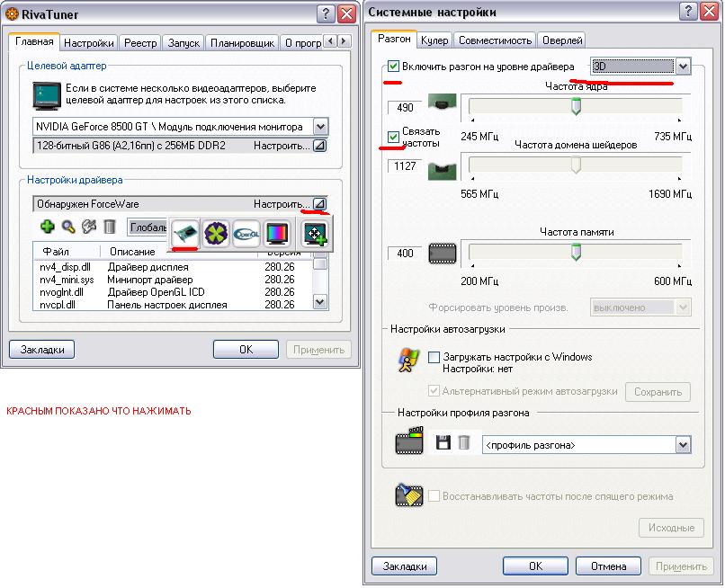725x588 pixels.
Task: Open color correction monitor icon
Action: coord(277,234)
